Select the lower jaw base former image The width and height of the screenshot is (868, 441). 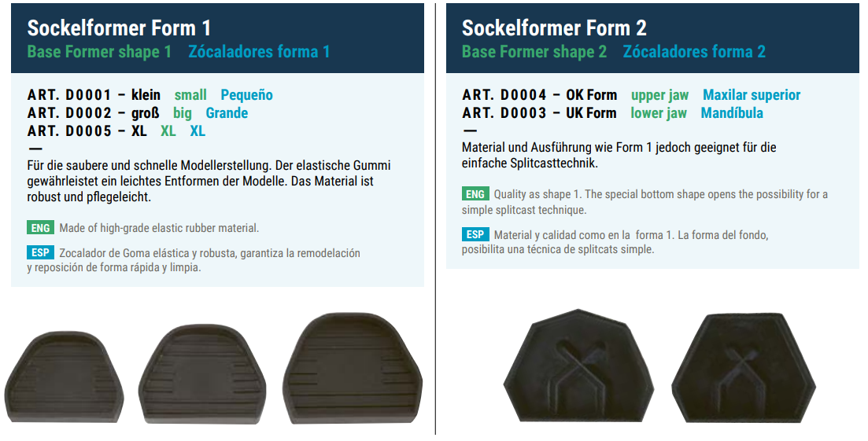click(744, 368)
